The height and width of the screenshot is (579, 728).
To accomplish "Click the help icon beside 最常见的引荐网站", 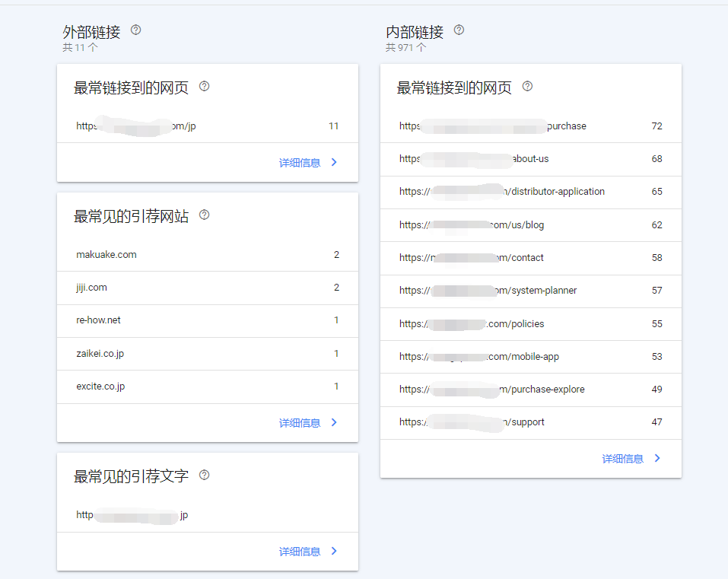I will pyautogui.click(x=204, y=215).
